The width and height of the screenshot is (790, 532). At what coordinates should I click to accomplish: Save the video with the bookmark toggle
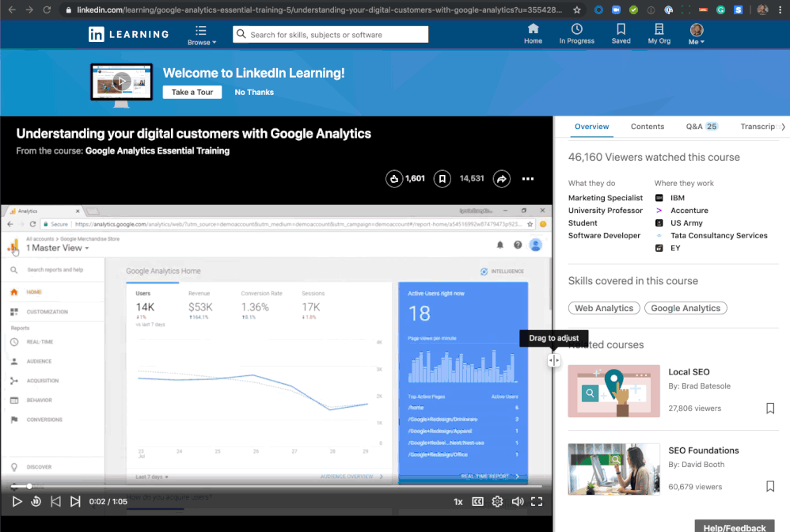coord(442,179)
